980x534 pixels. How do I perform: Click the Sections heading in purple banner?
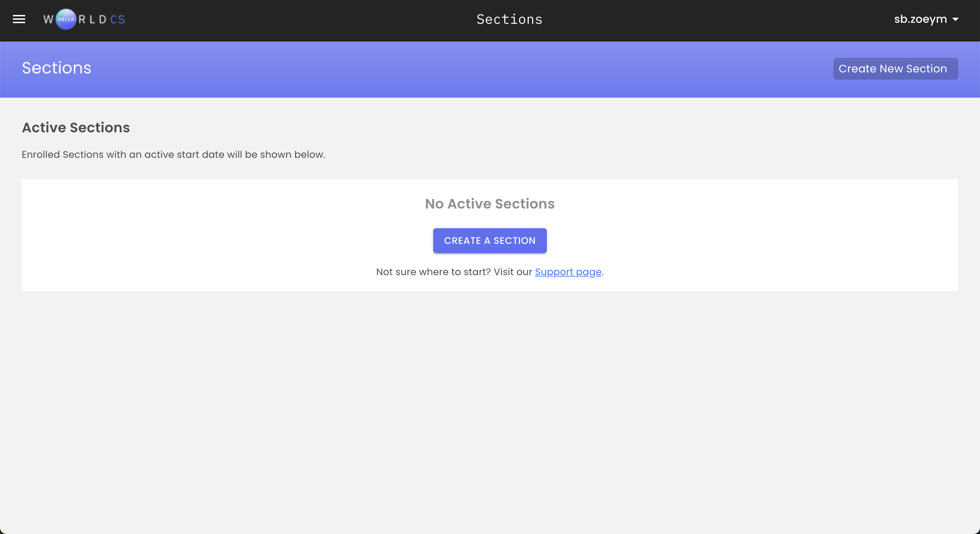pos(56,68)
